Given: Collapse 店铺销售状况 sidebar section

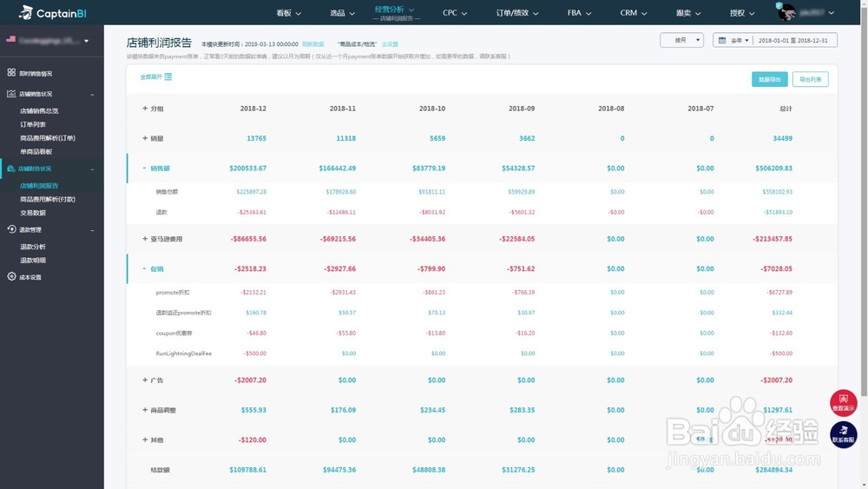Looking at the screenshot, I should [92, 94].
